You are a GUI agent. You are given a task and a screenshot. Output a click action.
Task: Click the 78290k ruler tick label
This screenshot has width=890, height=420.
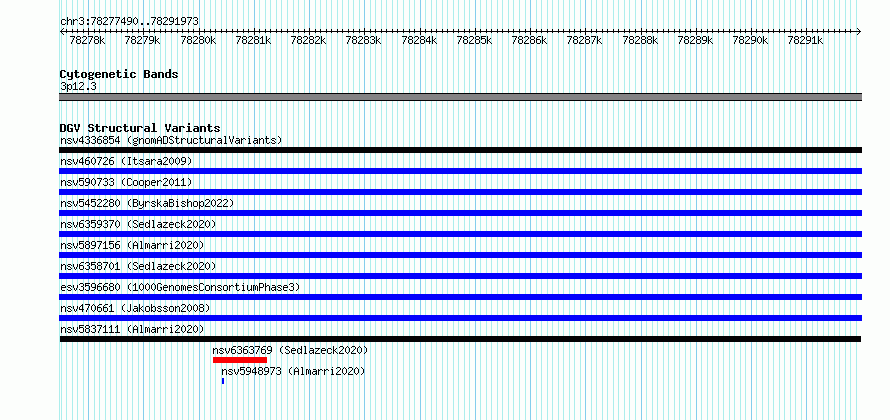750,40
